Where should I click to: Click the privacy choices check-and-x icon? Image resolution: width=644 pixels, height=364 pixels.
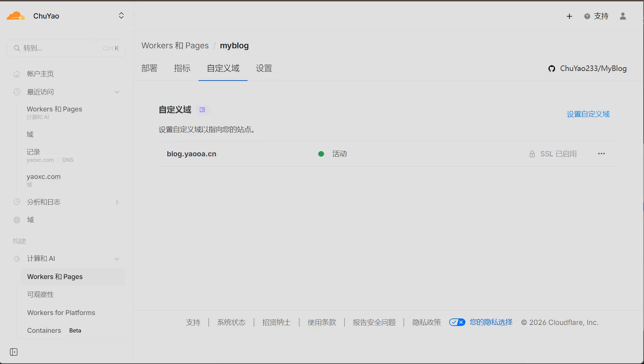pyautogui.click(x=457, y=322)
